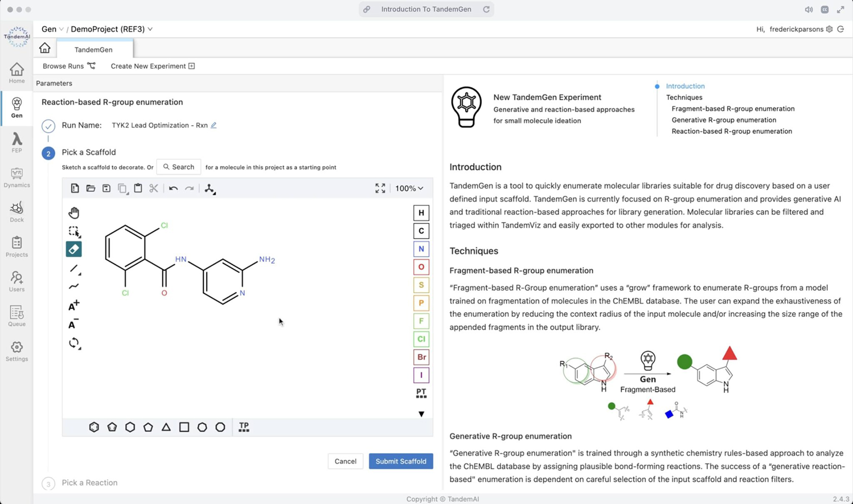Click the clean up structure icon
Image resolution: width=853 pixels, height=504 pixels.
[x=210, y=189]
